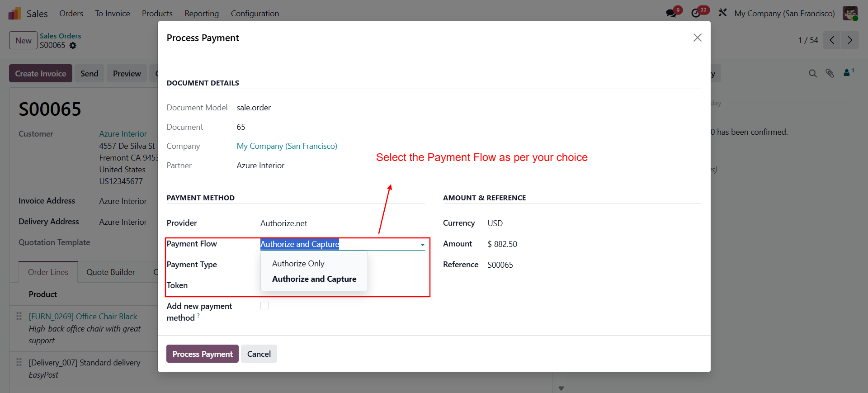Click Create Invoice button
This screenshot has width=868, height=393.
[41, 73]
